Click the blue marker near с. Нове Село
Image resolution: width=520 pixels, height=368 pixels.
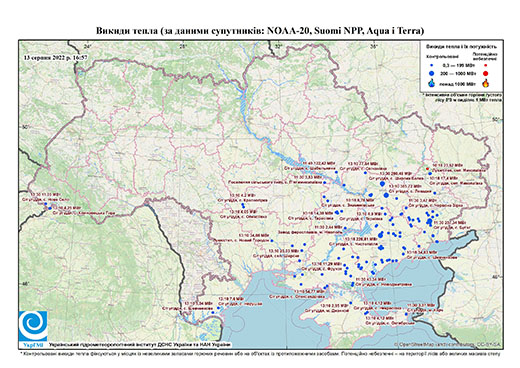[x=46, y=204]
